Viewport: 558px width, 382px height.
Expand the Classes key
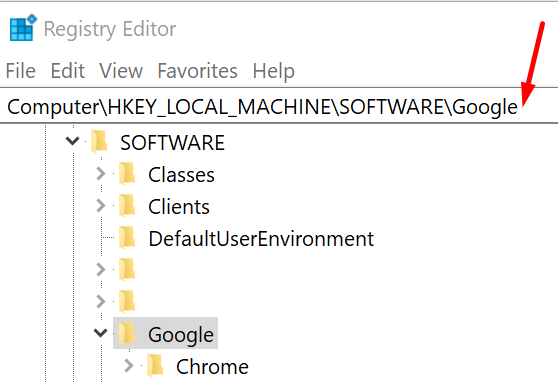pos(101,174)
